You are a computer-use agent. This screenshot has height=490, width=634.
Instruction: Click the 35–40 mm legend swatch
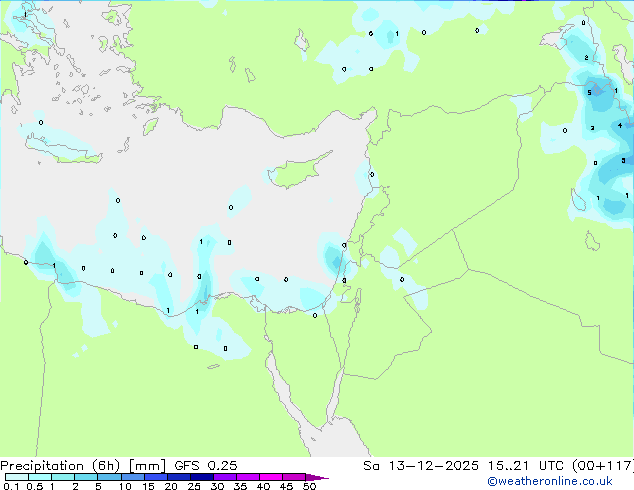click(247, 477)
